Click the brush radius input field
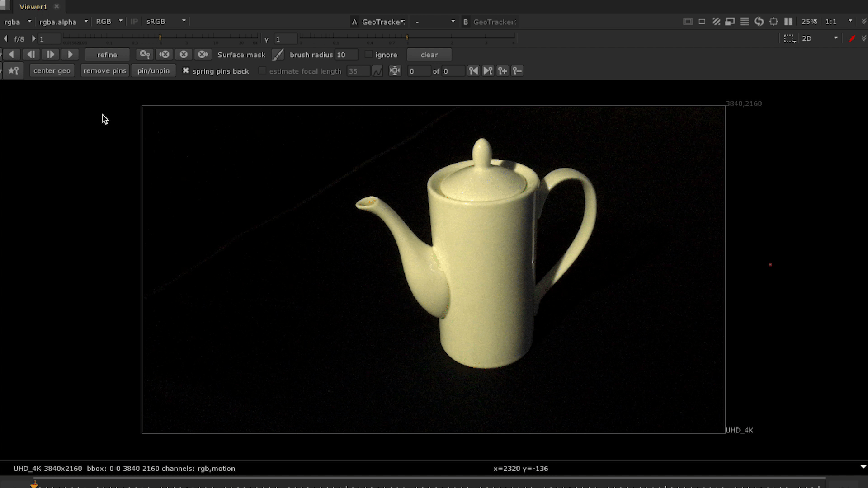The width and height of the screenshot is (868, 488). click(346, 55)
